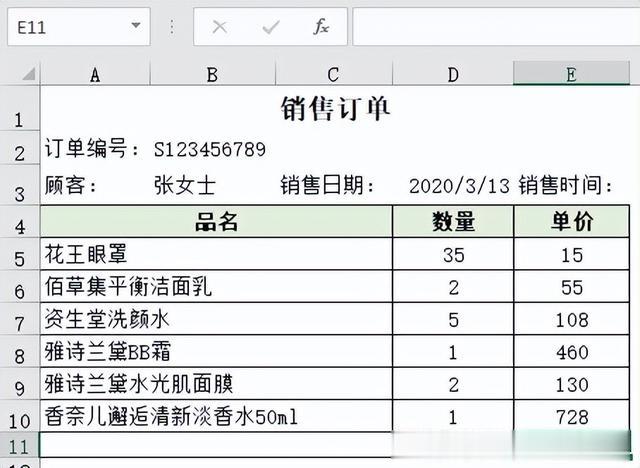Click the label 销售时间：

(566, 185)
